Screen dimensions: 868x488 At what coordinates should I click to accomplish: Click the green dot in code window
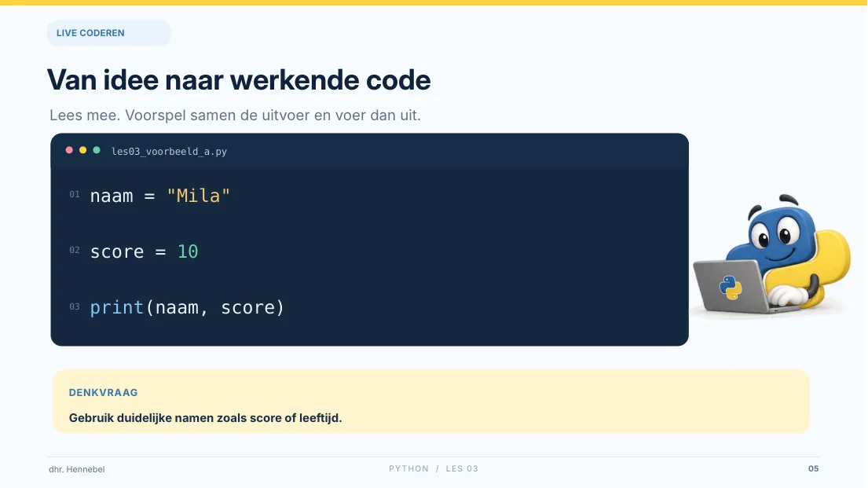click(x=97, y=150)
